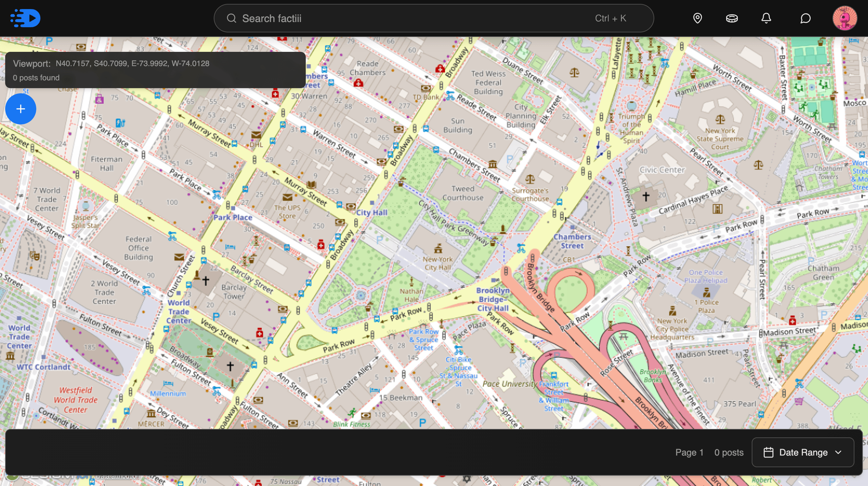Open the factiii logo in top-left corner
Image resolution: width=868 pixels, height=486 pixels.
click(x=25, y=18)
